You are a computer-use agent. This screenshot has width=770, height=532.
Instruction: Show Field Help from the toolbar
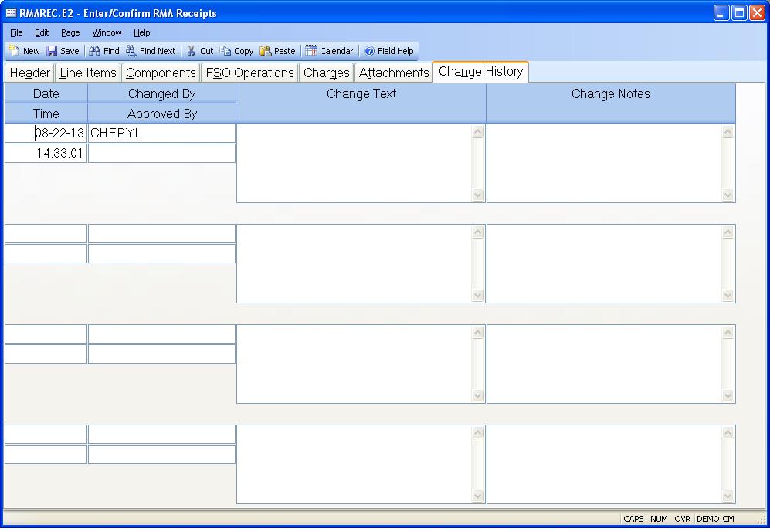pyautogui.click(x=370, y=51)
